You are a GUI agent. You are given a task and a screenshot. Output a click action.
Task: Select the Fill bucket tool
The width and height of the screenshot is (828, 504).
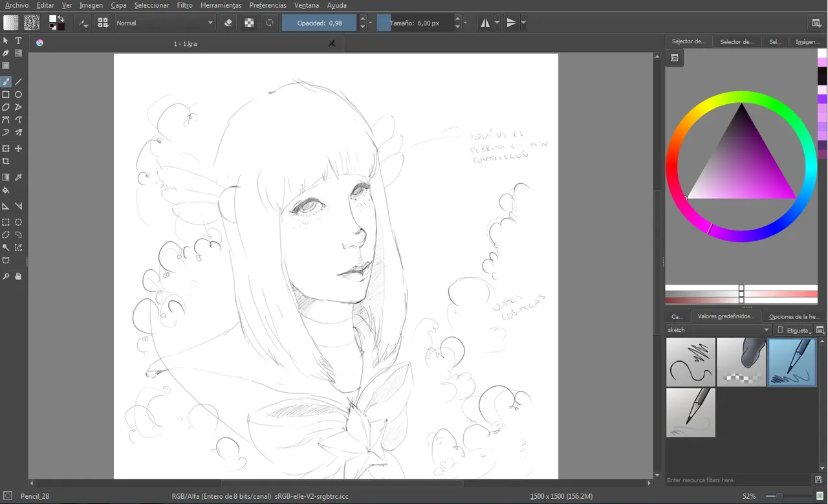[6, 190]
